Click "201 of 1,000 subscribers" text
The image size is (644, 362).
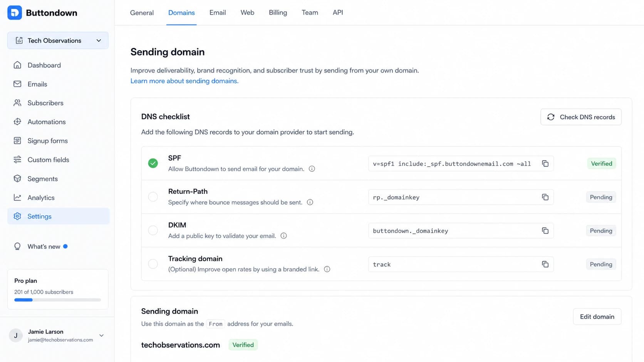point(44,292)
